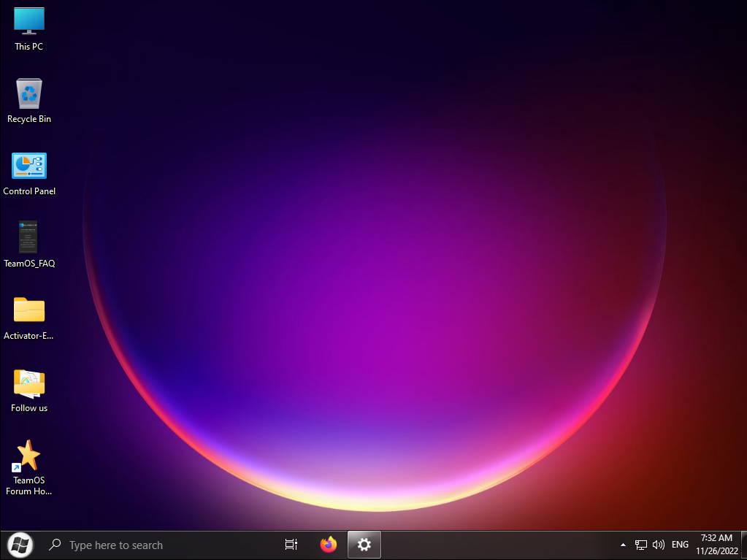The width and height of the screenshot is (747, 560).
Task: Expand hidden system tray icons
Action: (x=623, y=545)
